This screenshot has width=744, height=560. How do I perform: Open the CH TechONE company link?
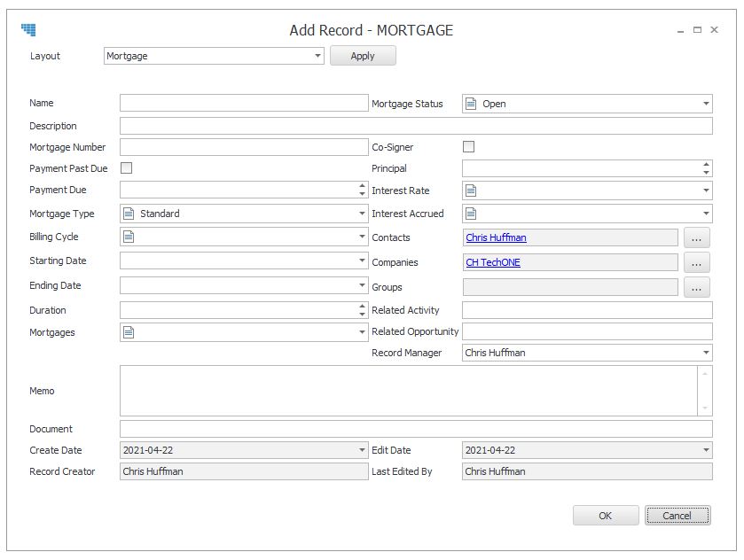tap(493, 262)
